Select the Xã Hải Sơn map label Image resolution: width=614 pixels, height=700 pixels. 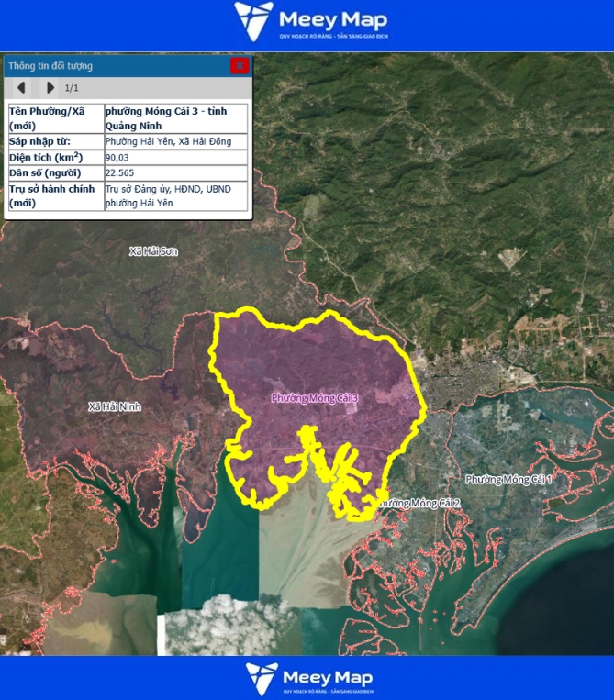[x=153, y=250]
